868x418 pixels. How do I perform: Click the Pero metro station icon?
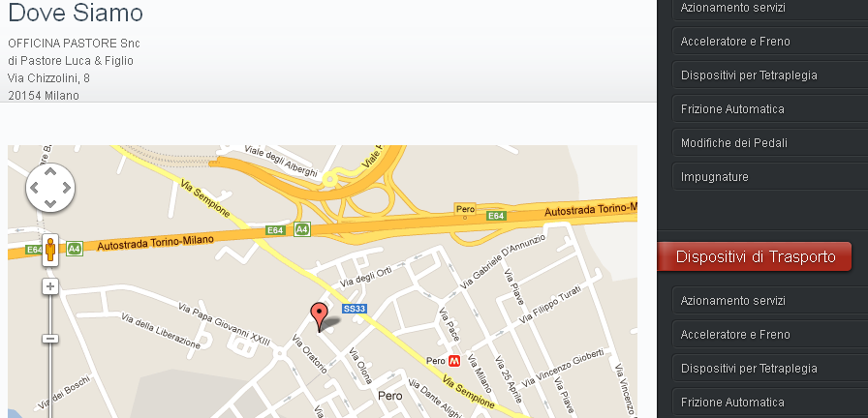454,361
